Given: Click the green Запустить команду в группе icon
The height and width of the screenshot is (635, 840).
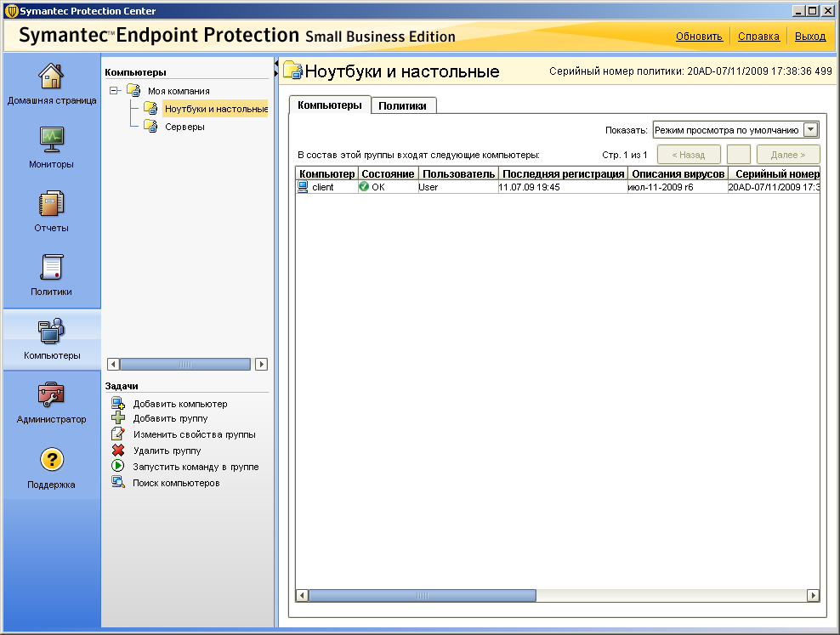Looking at the screenshot, I should click(x=118, y=467).
